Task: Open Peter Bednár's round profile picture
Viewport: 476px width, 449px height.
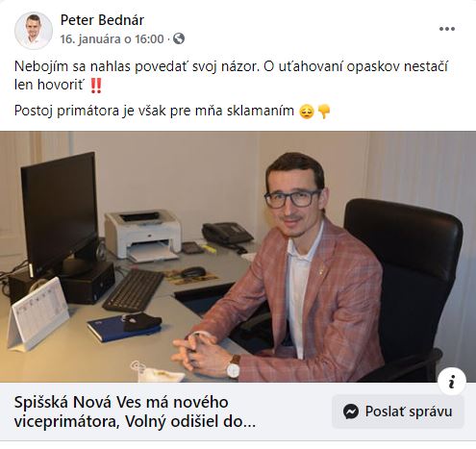Action: [x=34, y=31]
